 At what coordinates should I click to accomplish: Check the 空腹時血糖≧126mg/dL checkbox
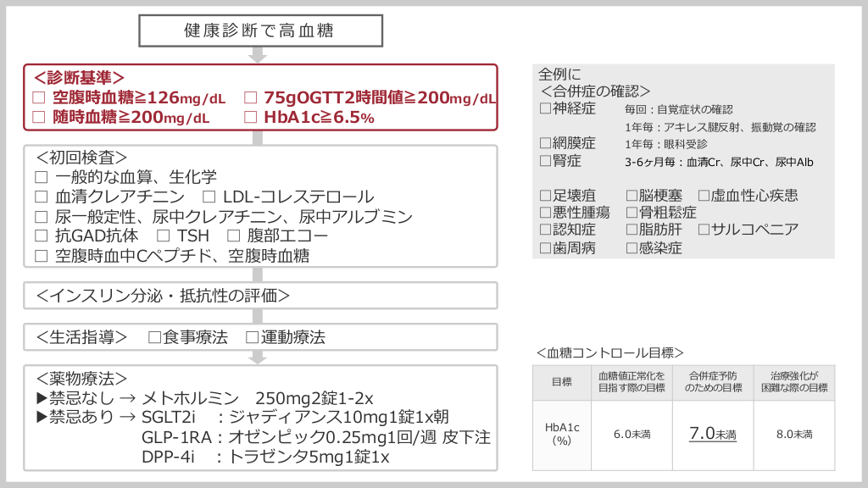pyautogui.click(x=38, y=97)
